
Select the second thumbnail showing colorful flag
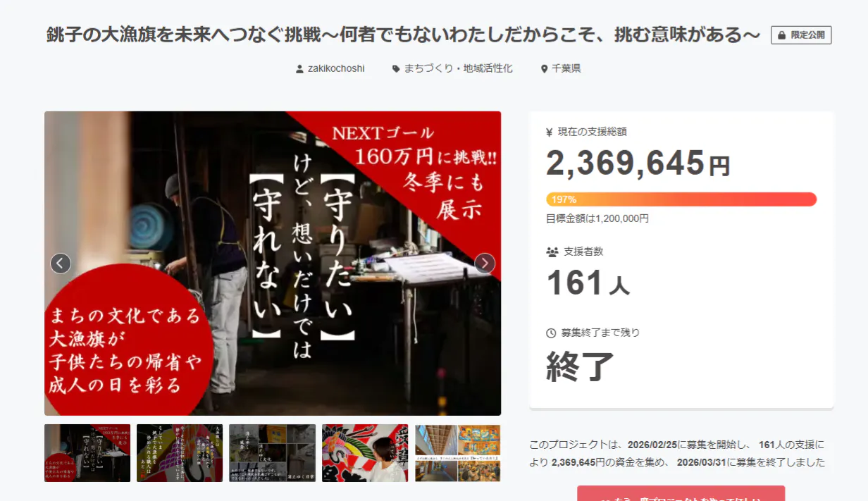180,453
